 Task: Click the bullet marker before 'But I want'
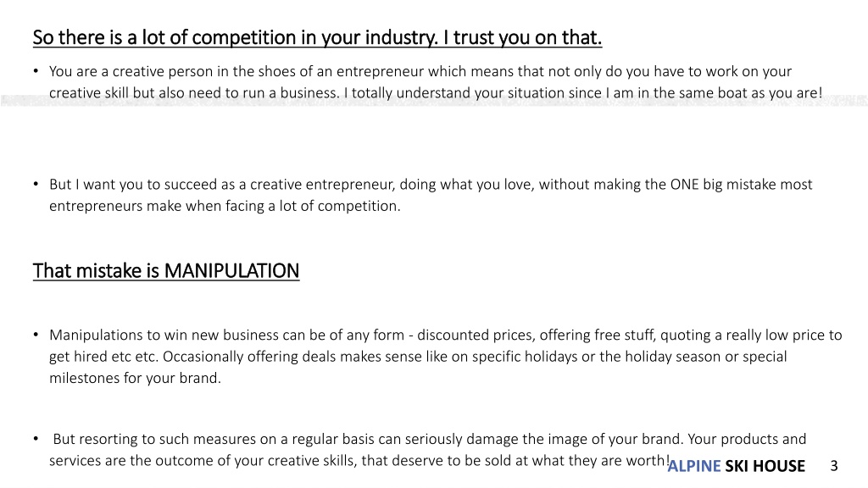36,184
